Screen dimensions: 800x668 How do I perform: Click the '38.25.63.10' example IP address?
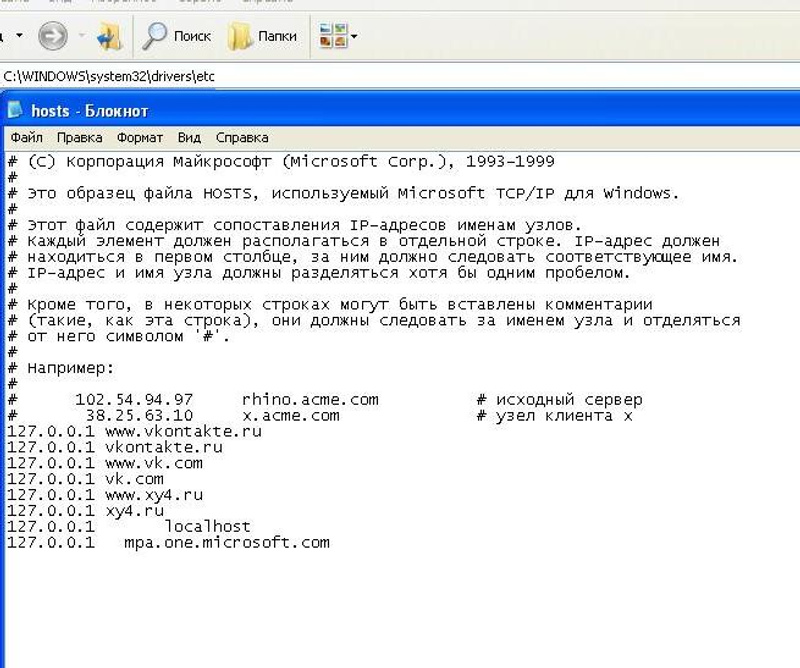139,415
